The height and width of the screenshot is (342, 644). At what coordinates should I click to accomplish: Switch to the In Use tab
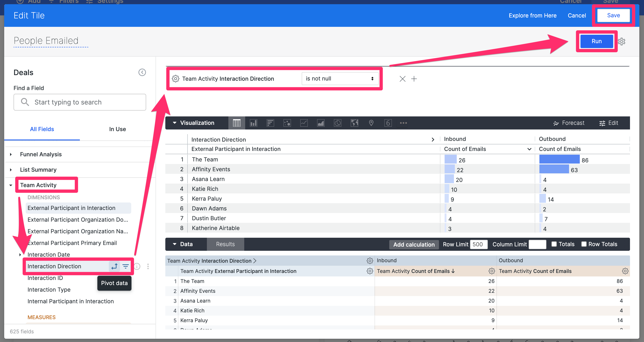117,129
